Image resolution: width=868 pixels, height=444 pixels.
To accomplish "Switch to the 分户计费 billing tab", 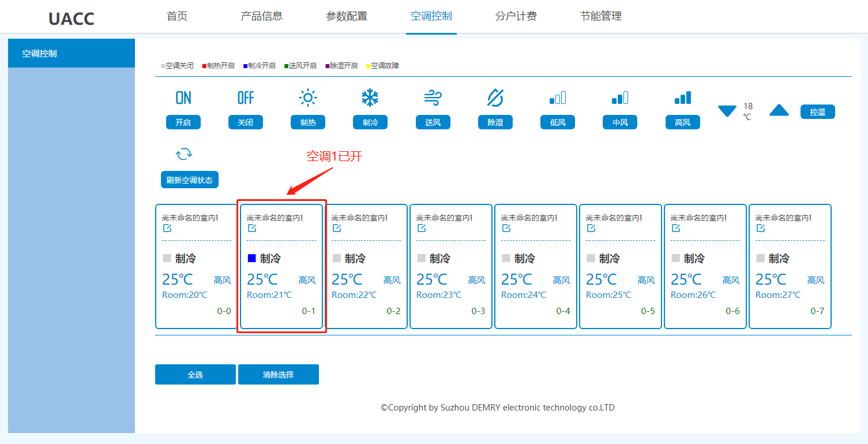I will [516, 16].
